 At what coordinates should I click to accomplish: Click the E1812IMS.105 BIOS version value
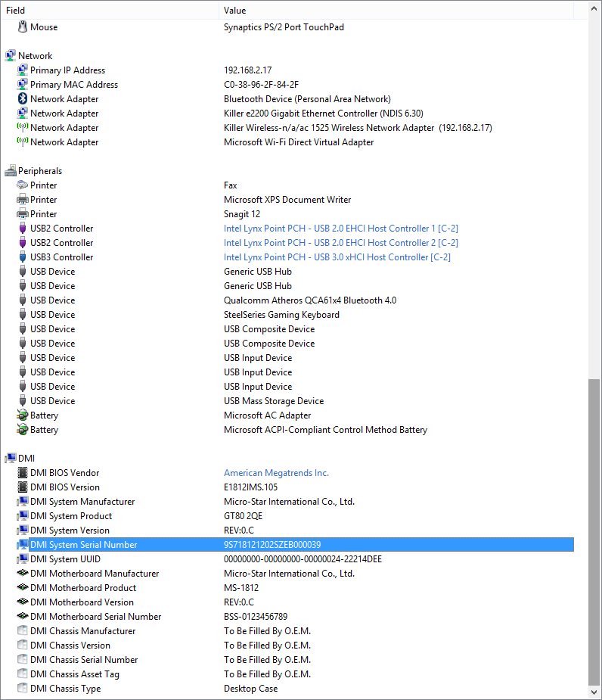251,487
